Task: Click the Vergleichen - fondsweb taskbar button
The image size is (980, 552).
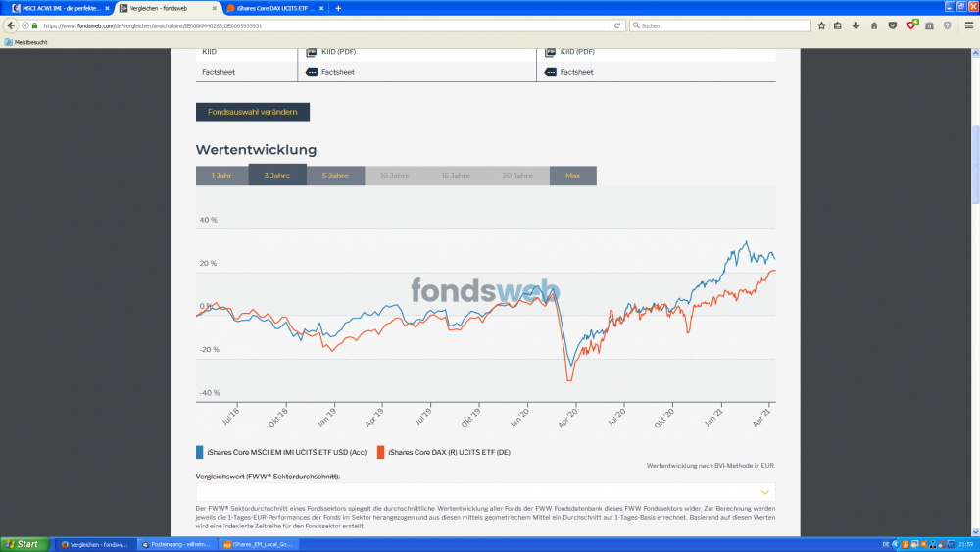Action: (95, 544)
